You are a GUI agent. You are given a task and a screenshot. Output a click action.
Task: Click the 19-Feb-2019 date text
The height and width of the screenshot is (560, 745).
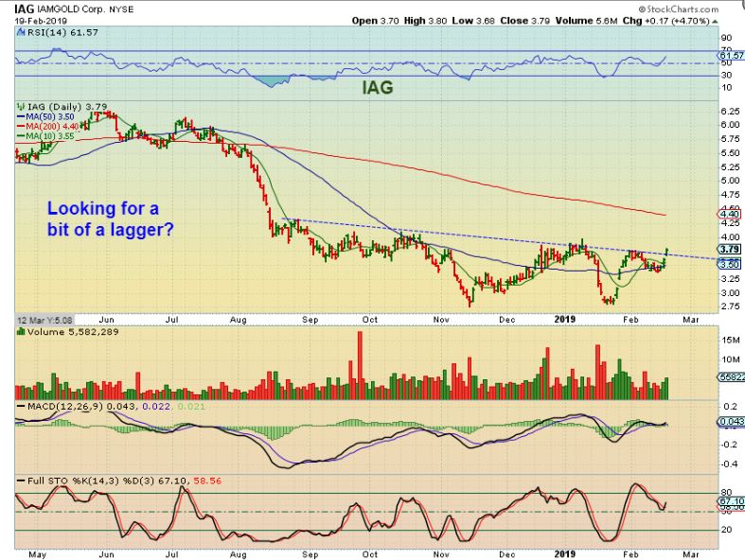41,21
